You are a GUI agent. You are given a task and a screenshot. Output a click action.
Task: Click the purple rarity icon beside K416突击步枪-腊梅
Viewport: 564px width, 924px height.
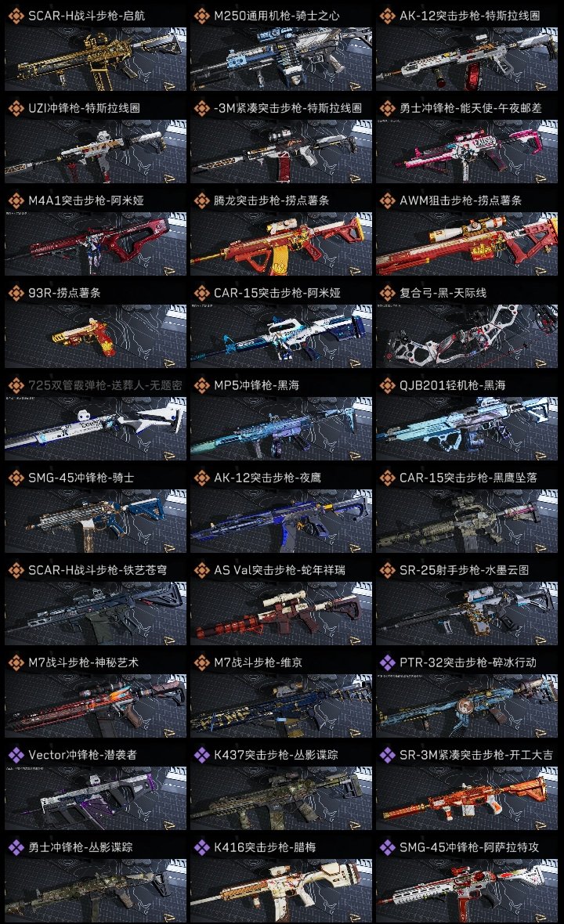pyautogui.click(x=201, y=847)
